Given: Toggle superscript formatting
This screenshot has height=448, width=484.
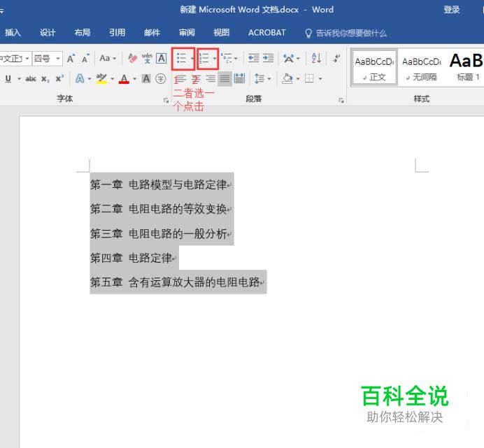Looking at the screenshot, I should pyautogui.click(x=59, y=79).
